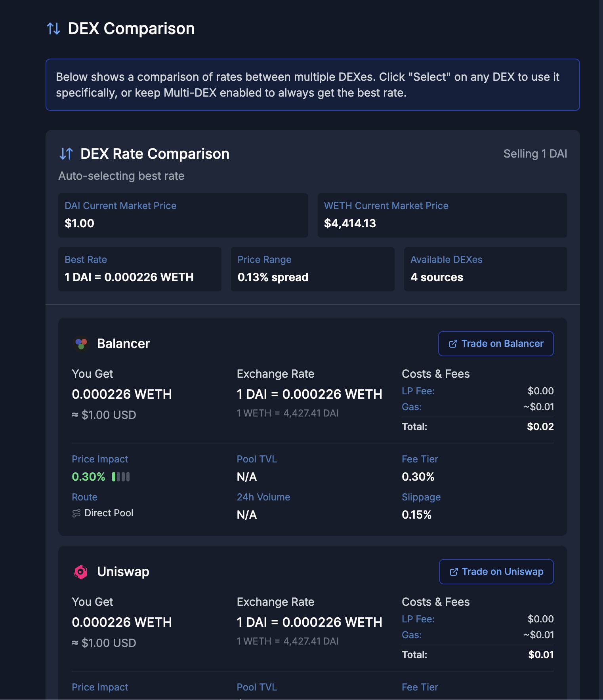Click the Available DEXes sources card

pos(485,269)
